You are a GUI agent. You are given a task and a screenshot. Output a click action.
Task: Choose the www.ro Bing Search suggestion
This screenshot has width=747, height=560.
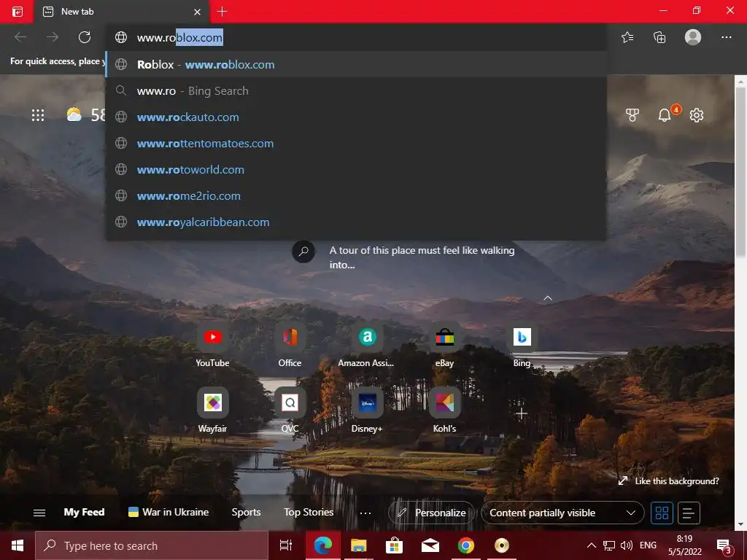tap(356, 91)
